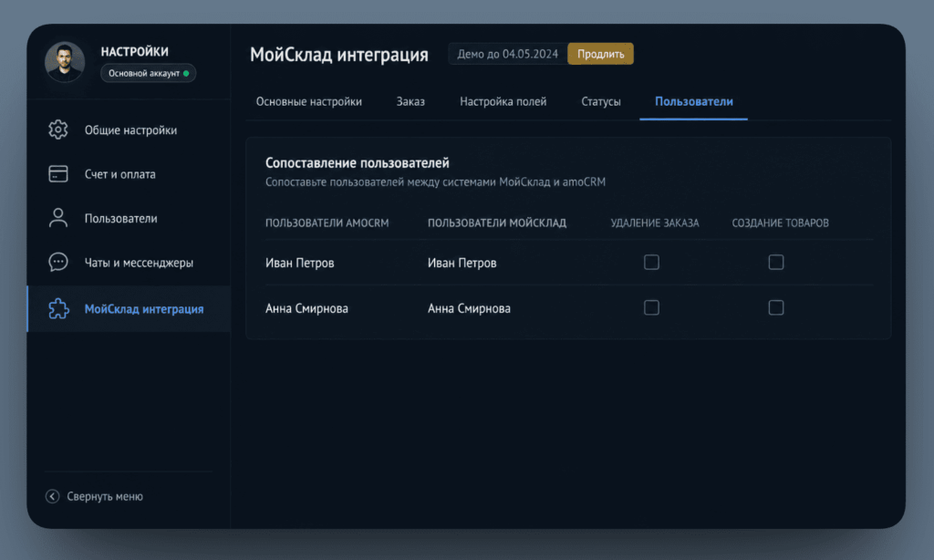Toggle Удаление заказа checkbox for Анна Смирнова
934x560 pixels.
point(651,307)
